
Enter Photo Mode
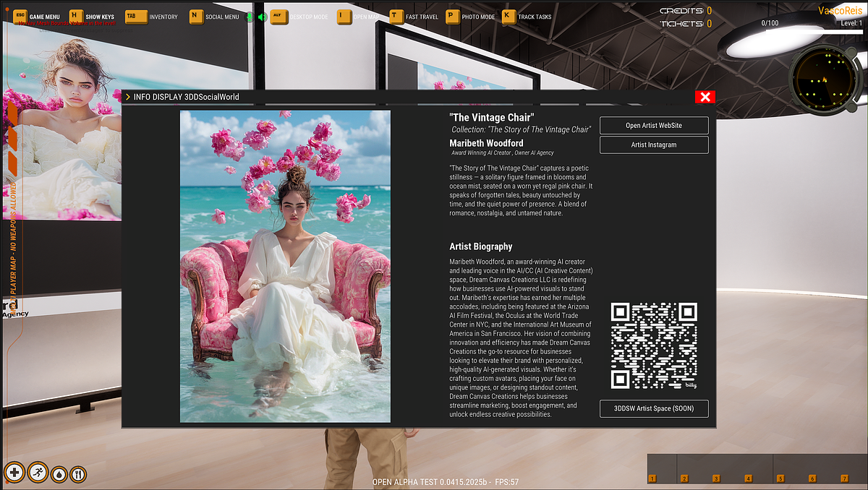click(452, 17)
